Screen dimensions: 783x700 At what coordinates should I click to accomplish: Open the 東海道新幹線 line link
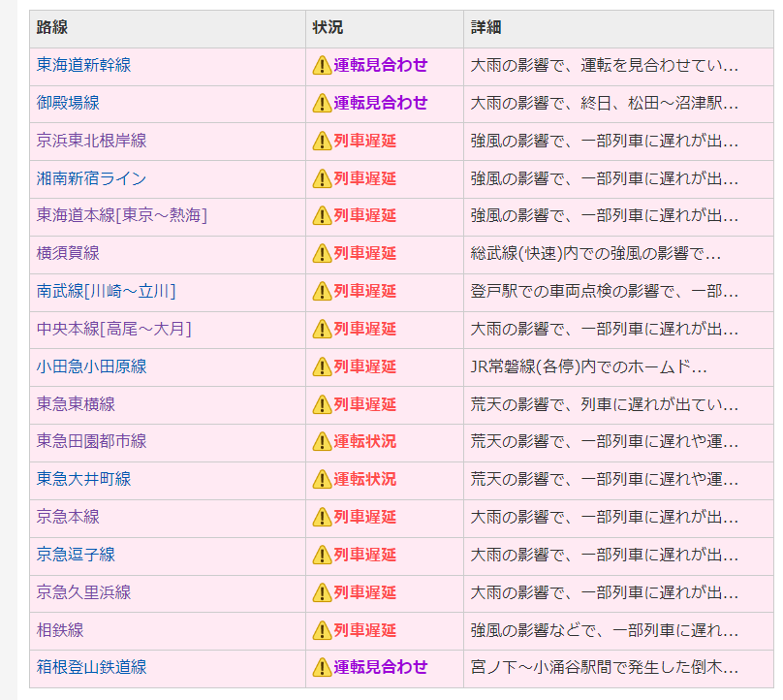pos(83,65)
